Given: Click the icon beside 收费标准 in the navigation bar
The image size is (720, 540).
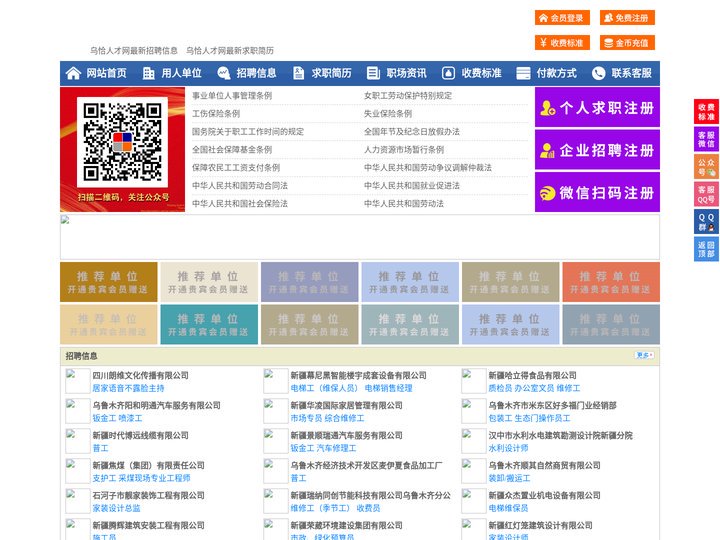Looking at the screenshot, I should coord(448,73).
